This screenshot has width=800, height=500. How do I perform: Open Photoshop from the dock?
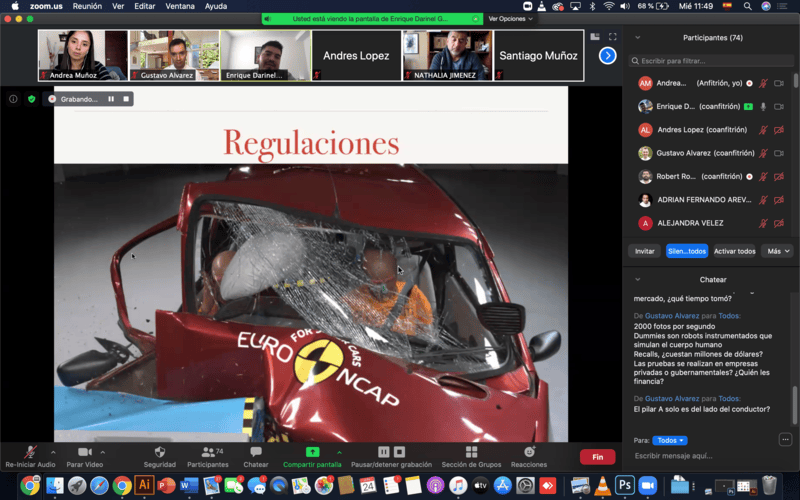624,485
